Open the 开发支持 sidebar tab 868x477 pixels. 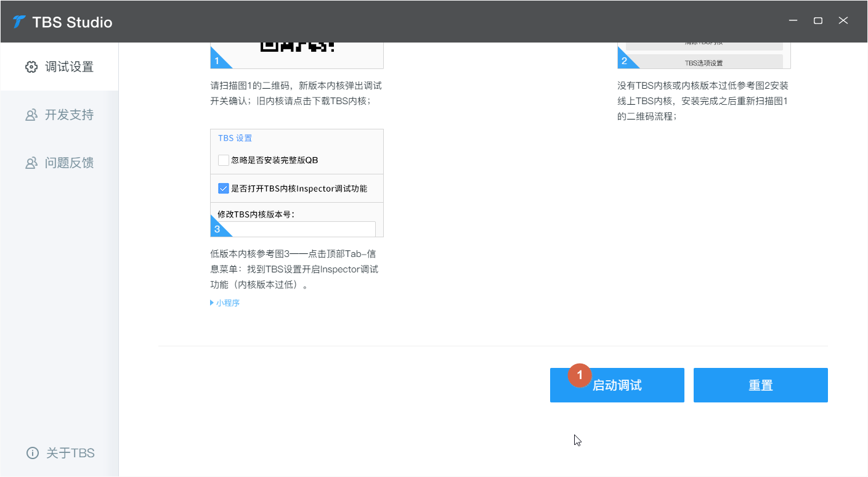(x=59, y=115)
